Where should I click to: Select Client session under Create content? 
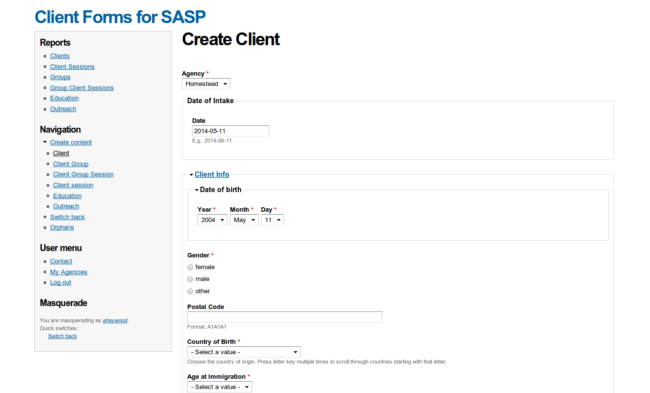[x=73, y=185]
